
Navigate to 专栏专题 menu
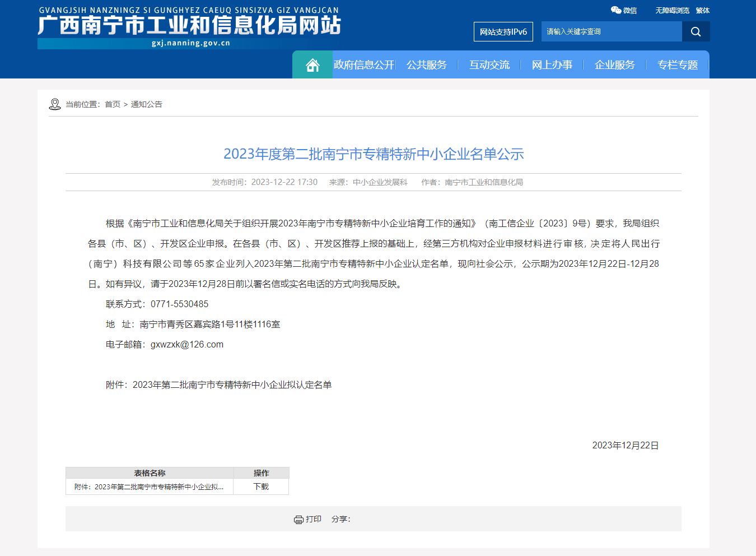678,65
